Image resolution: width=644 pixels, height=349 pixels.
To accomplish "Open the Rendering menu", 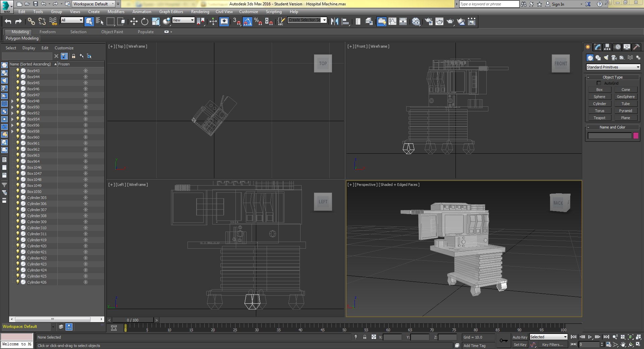I will click(x=200, y=11).
